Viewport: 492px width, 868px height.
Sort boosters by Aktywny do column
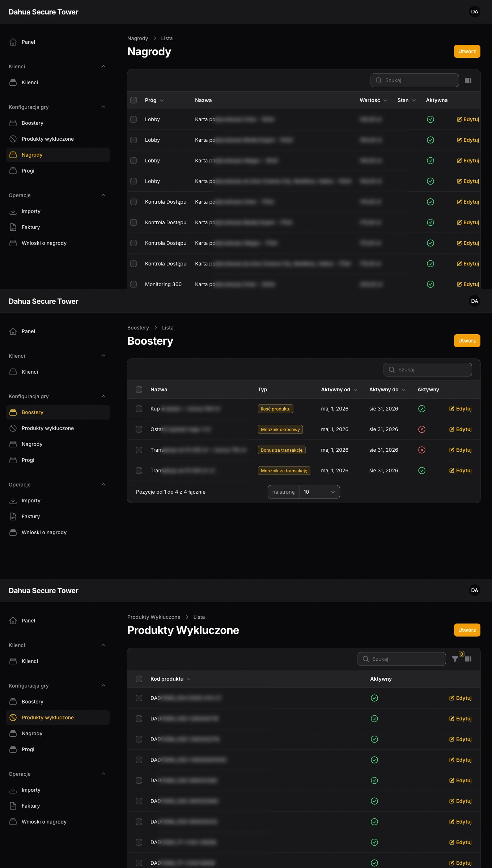coord(387,390)
